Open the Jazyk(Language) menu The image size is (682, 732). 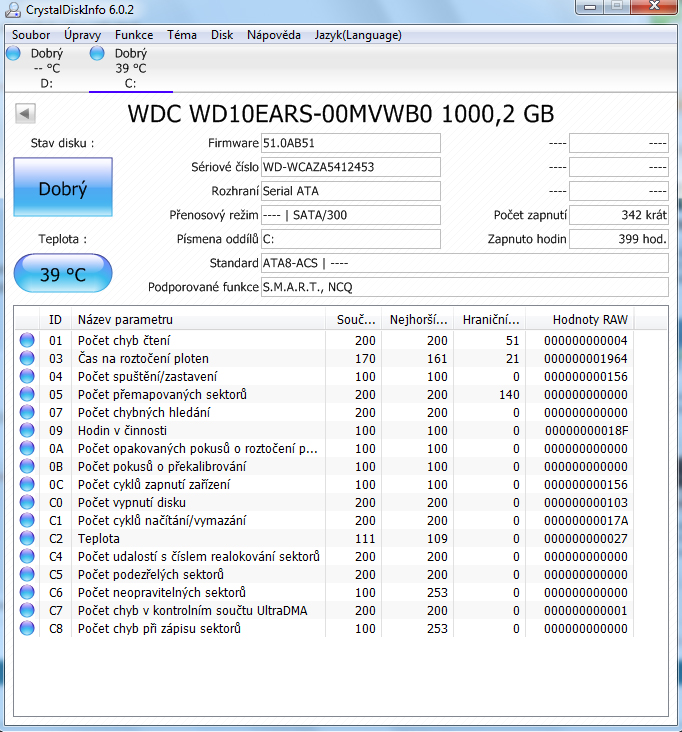358,35
